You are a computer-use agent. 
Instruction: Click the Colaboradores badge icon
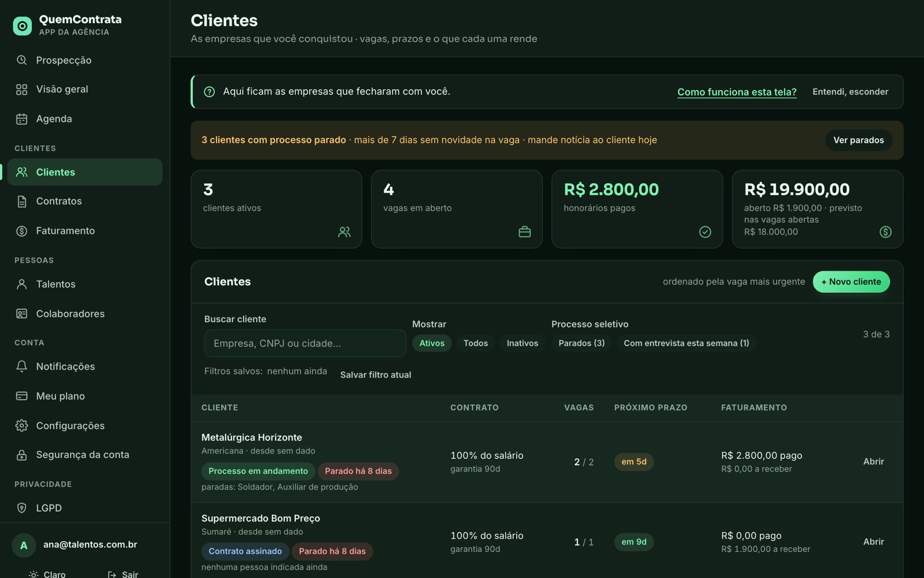click(x=22, y=313)
